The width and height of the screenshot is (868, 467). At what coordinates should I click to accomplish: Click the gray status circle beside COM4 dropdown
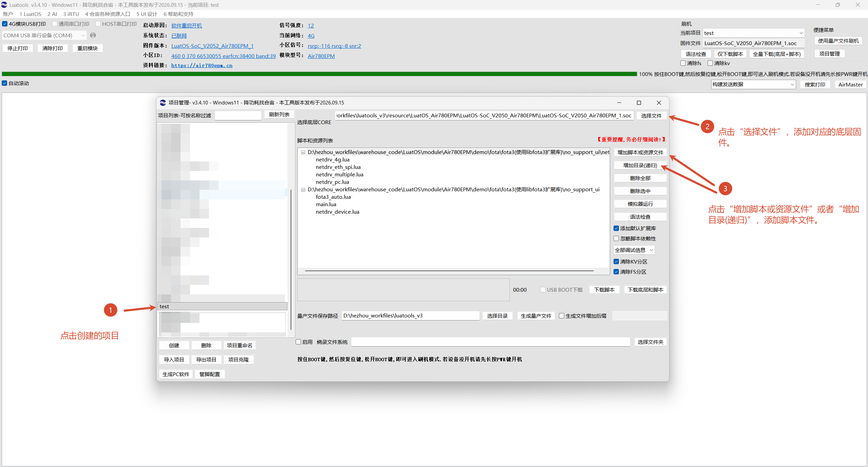93,35
